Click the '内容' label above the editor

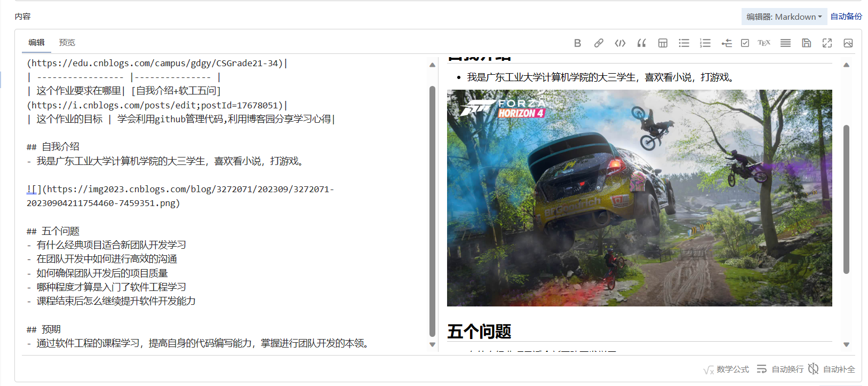[22, 17]
